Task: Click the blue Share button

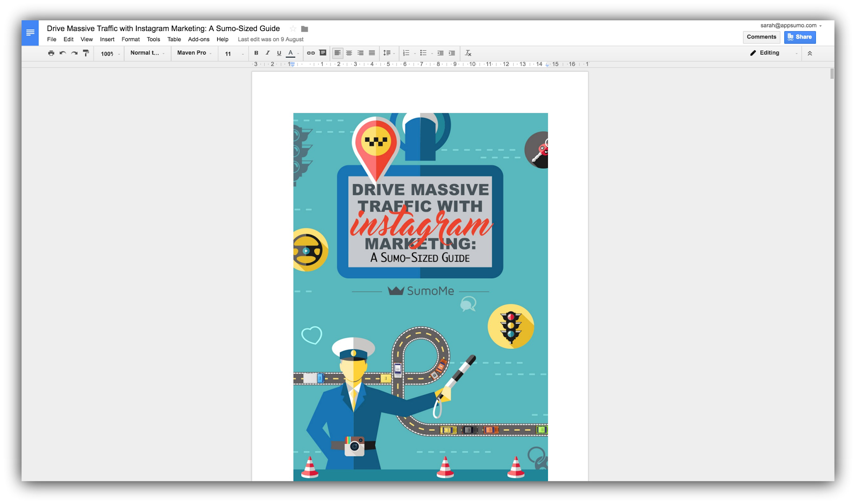Action: (800, 37)
